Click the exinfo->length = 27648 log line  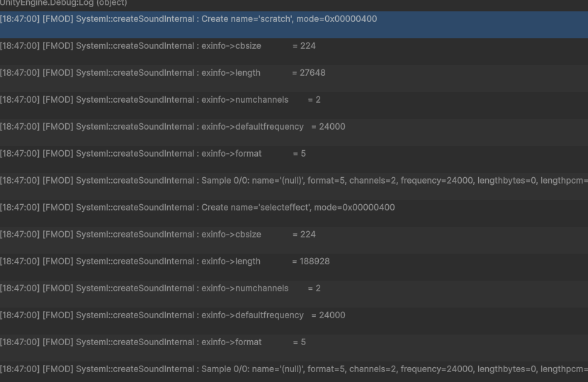(x=162, y=73)
